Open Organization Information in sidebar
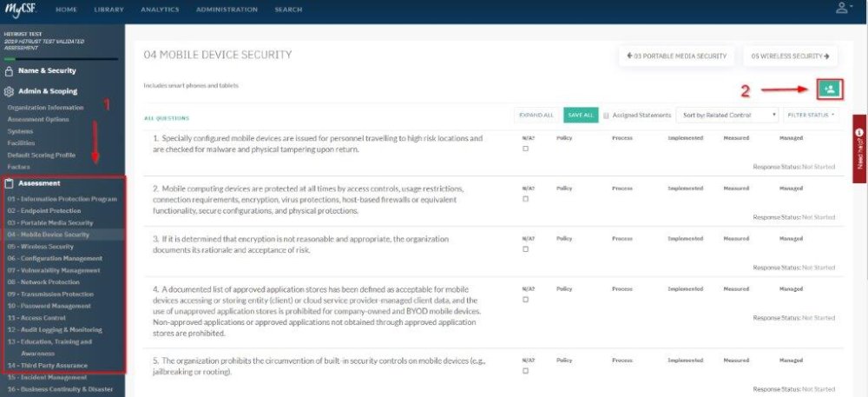 (x=45, y=107)
